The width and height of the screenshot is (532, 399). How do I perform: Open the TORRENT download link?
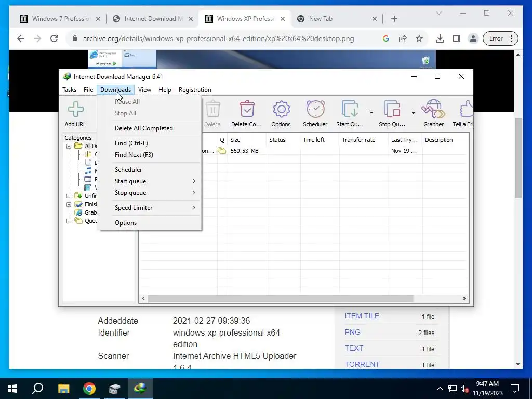(362, 364)
